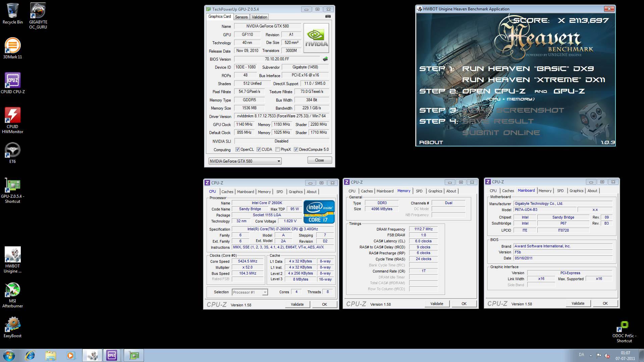Launch HWBOT Unigine desktop shortcut

(12, 260)
